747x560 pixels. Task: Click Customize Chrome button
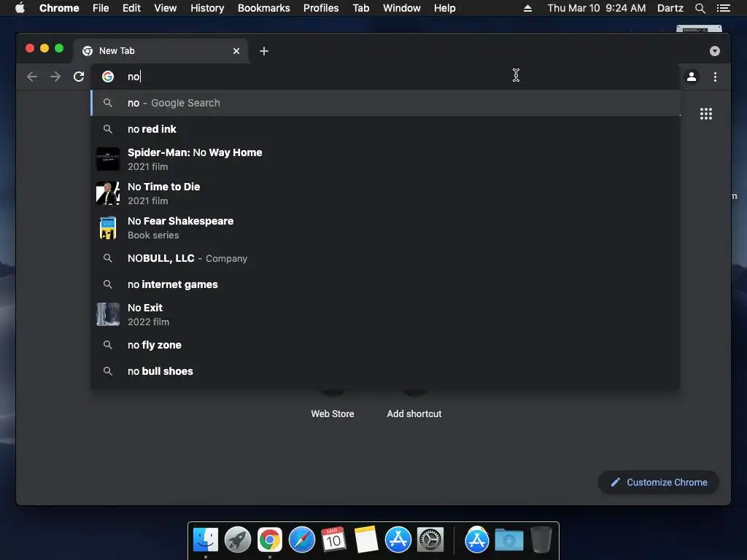tap(659, 483)
